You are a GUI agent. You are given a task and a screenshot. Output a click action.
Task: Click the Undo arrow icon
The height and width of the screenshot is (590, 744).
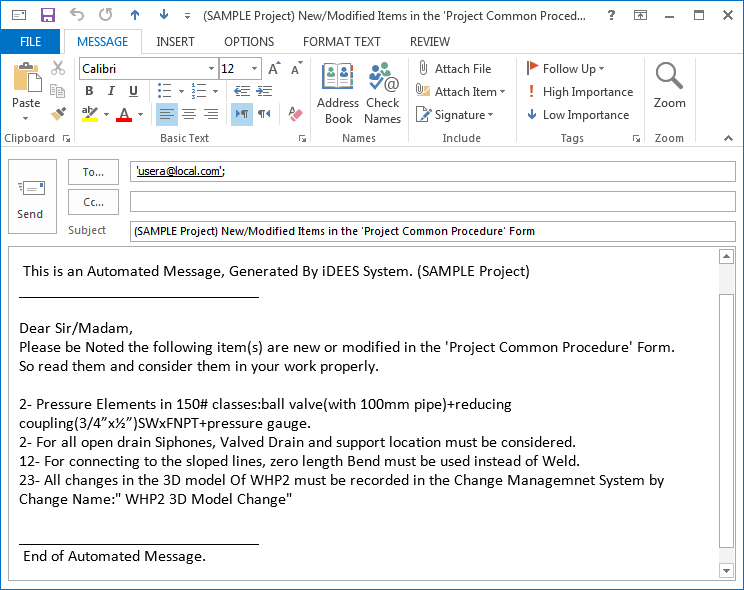point(77,15)
